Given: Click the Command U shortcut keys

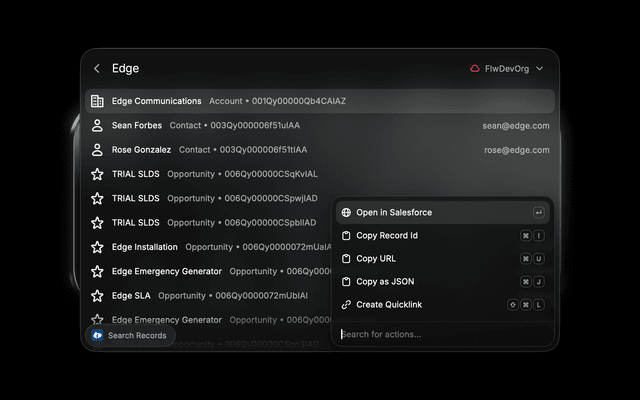Looking at the screenshot, I should click(x=532, y=259).
